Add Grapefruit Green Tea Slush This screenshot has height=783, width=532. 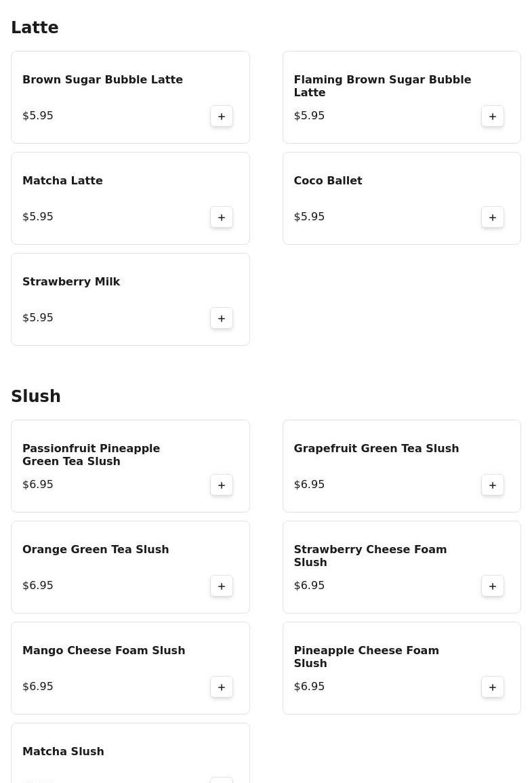[493, 485]
